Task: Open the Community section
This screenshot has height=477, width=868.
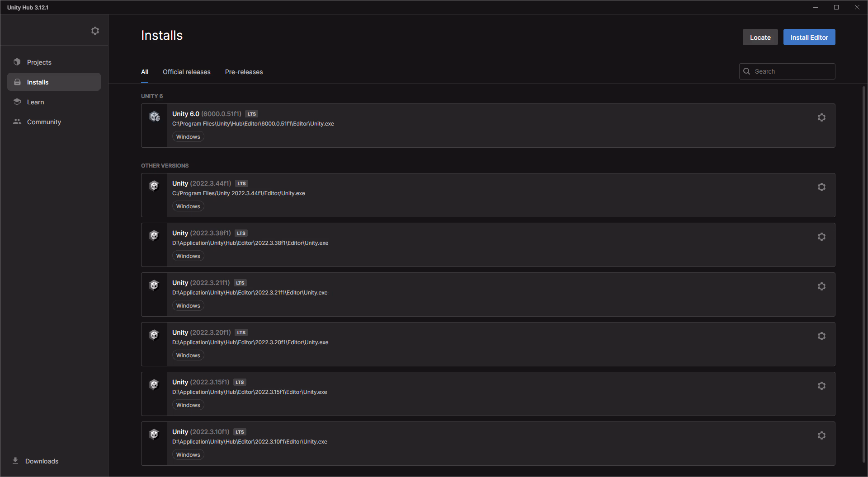Action: (44, 122)
